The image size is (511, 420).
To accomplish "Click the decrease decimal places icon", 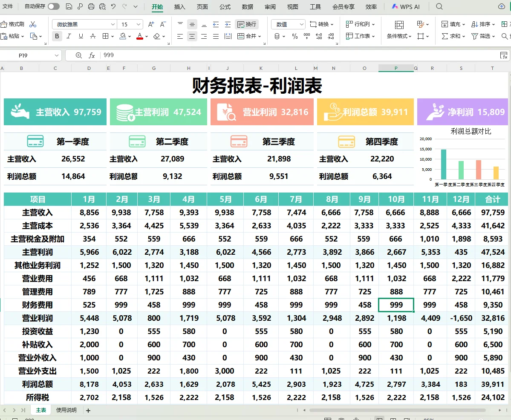I will pyautogui.click(x=331, y=36).
